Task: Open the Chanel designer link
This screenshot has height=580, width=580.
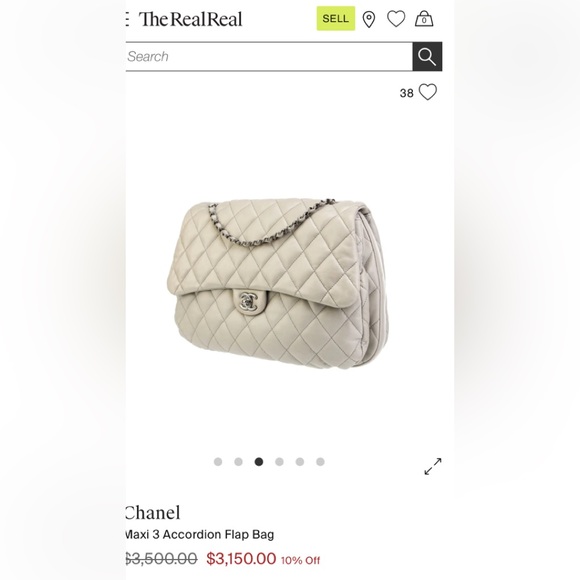Action: (x=153, y=513)
